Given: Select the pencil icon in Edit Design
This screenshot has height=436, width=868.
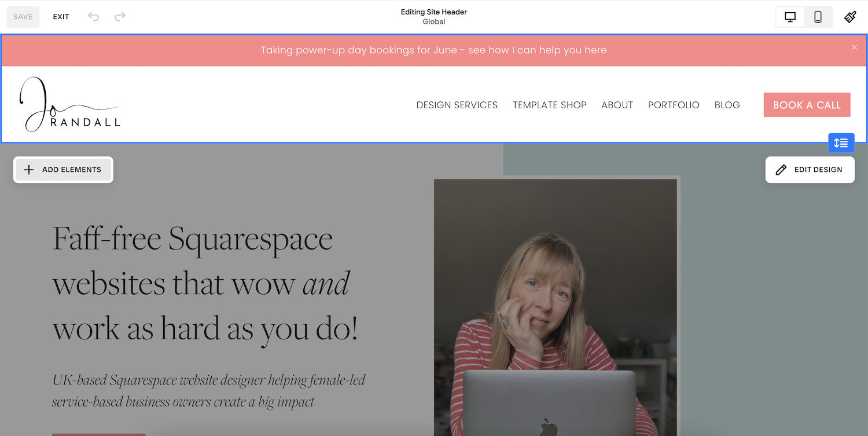Looking at the screenshot, I should [x=782, y=169].
